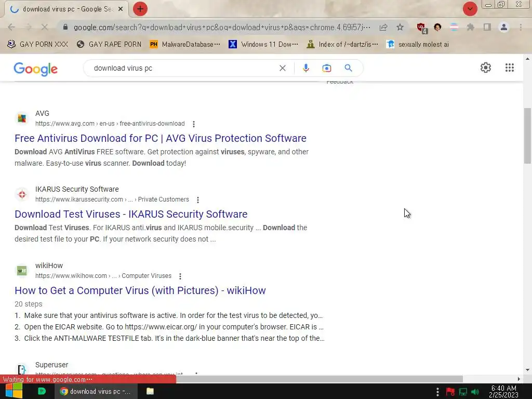Open a new tab with the red plus button

(x=140, y=9)
